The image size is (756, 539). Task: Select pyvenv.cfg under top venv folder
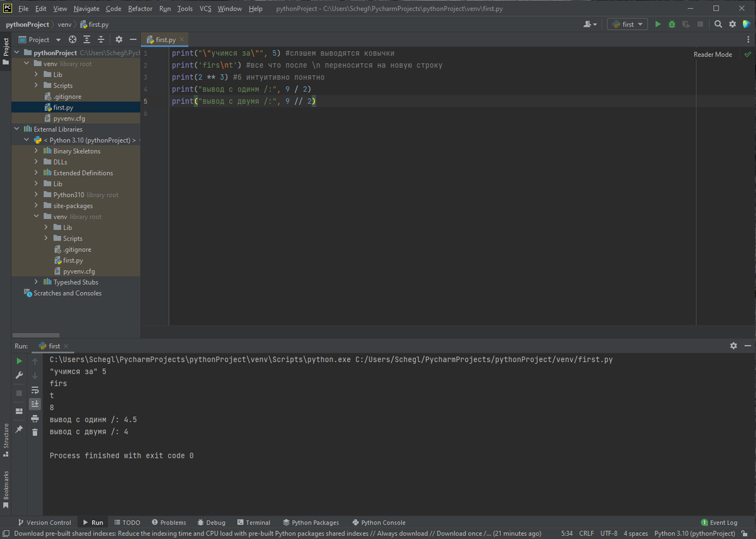pyautogui.click(x=69, y=118)
